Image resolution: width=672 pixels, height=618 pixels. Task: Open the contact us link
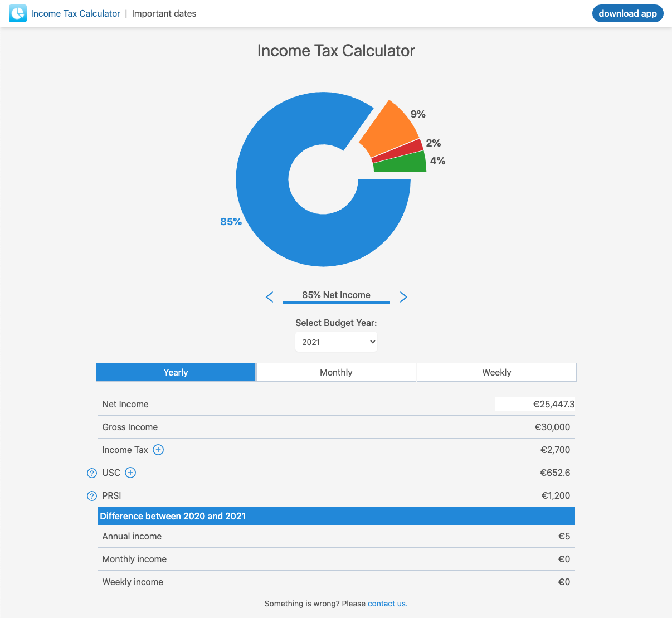[x=387, y=604]
